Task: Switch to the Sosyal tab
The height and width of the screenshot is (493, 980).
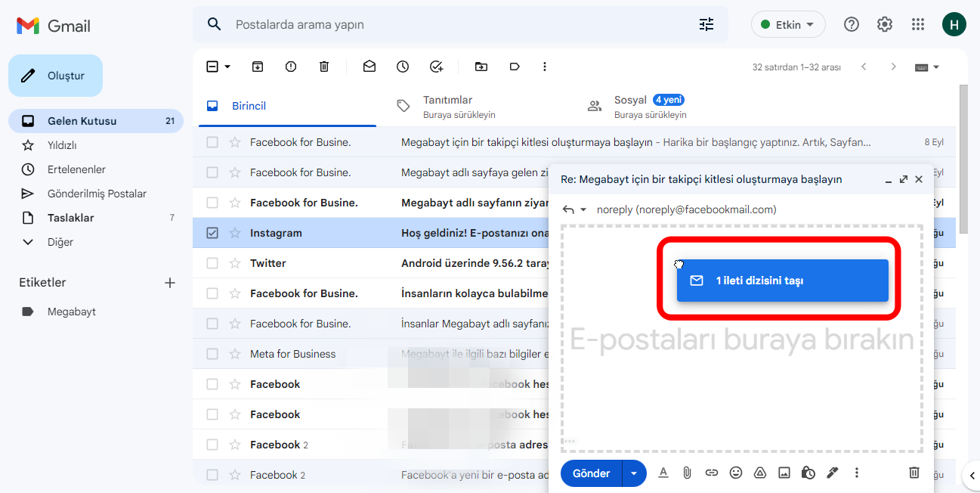Action: [630, 106]
